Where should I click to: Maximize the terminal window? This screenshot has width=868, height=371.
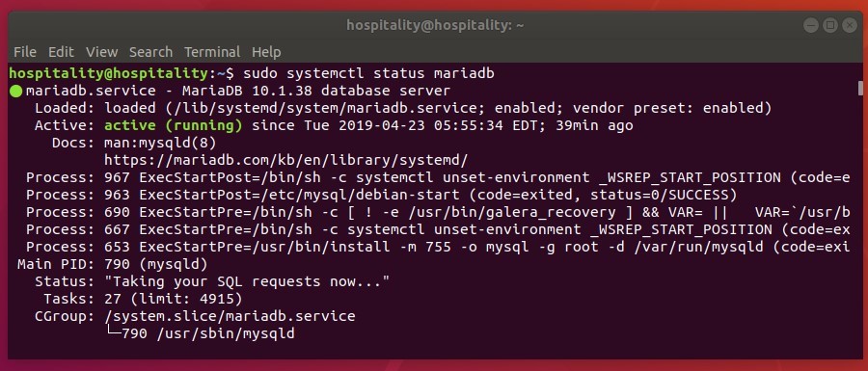point(829,25)
